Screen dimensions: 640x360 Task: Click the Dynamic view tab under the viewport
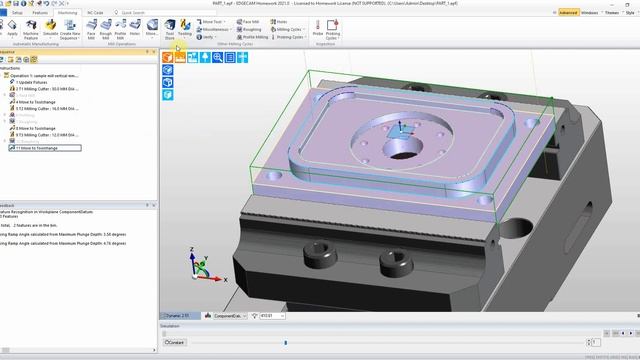click(x=180, y=316)
